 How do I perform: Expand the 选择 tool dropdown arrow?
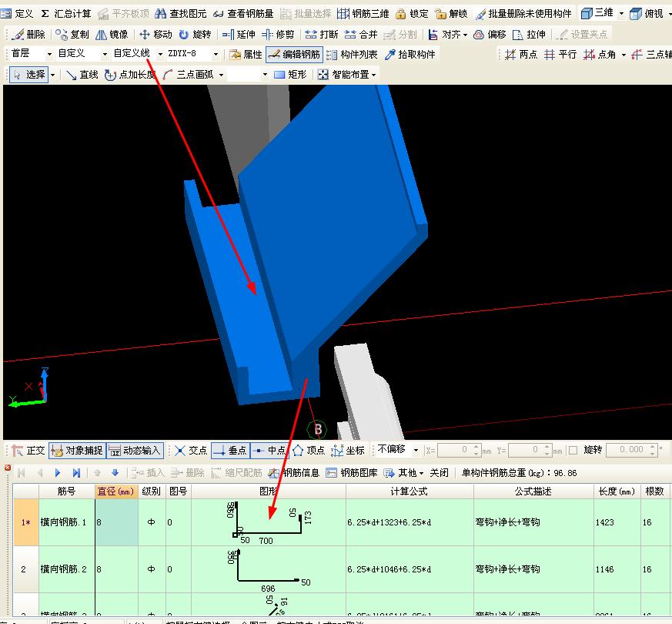pyautogui.click(x=52, y=75)
